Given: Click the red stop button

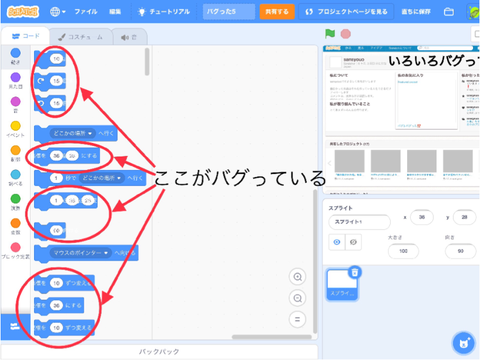Looking at the screenshot, I should coord(346,34).
